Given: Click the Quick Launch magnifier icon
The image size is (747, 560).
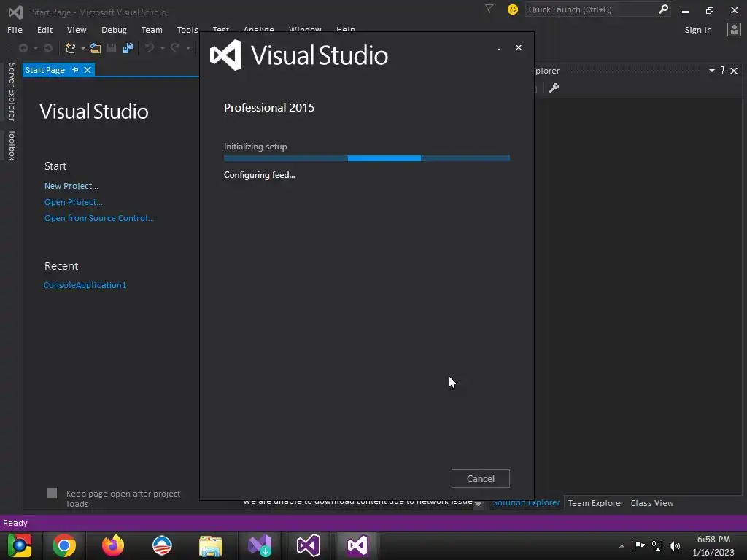Looking at the screenshot, I should coord(663,9).
